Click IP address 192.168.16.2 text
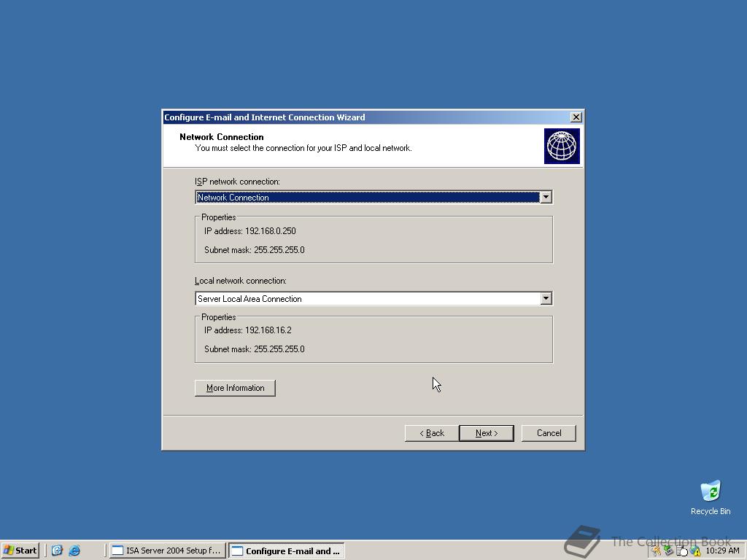 click(x=248, y=330)
